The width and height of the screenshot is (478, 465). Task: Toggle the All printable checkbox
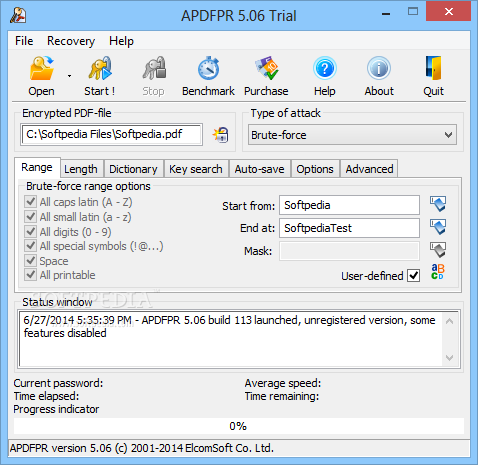(x=31, y=275)
